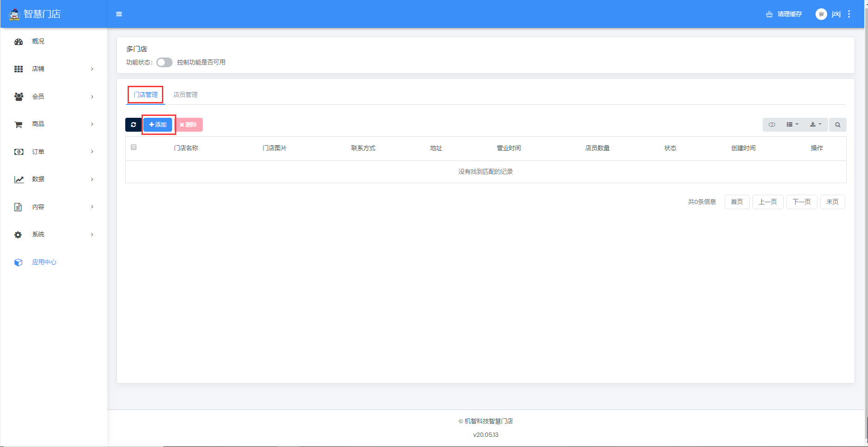The height and width of the screenshot is (447, 868).
Task: Switch to the 门店管理 tab
Action: coord(146,95)
